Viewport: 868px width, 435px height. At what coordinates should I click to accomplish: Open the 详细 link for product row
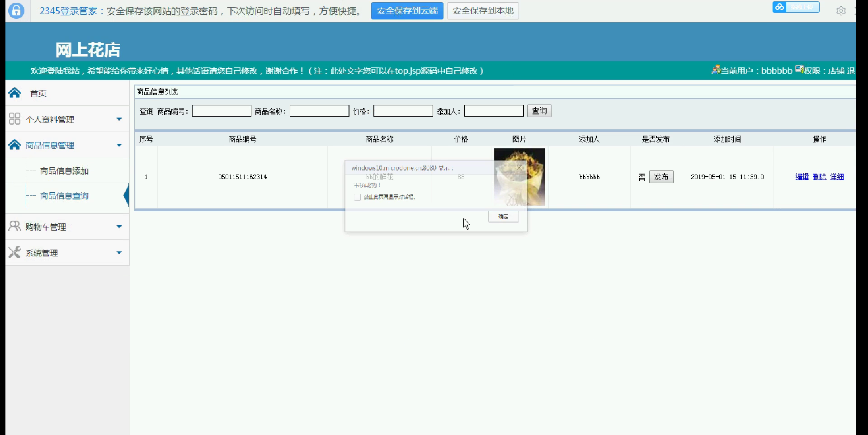tap(837, 177)
